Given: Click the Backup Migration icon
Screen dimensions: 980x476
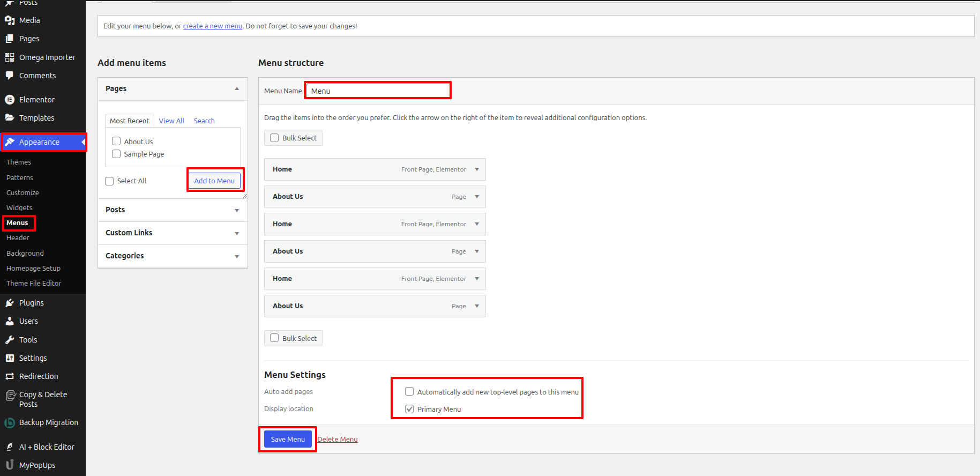Looking at the screenshot, I should (x=10, y=423).
